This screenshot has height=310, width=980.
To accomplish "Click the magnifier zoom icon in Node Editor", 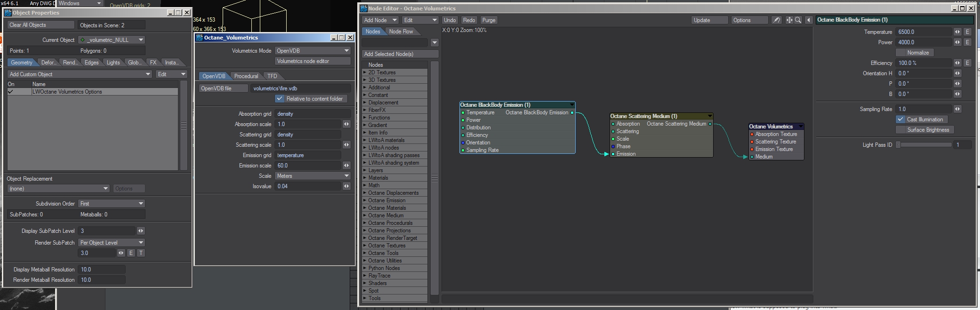I will (x=798, y=20).
